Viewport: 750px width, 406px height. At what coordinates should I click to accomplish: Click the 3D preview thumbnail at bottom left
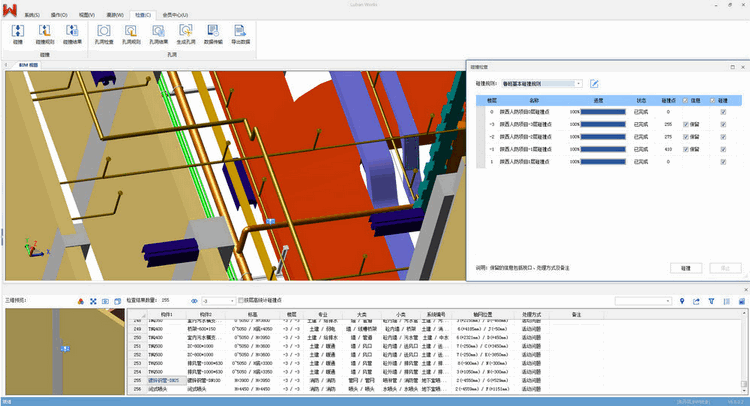(x=67, y=350)
